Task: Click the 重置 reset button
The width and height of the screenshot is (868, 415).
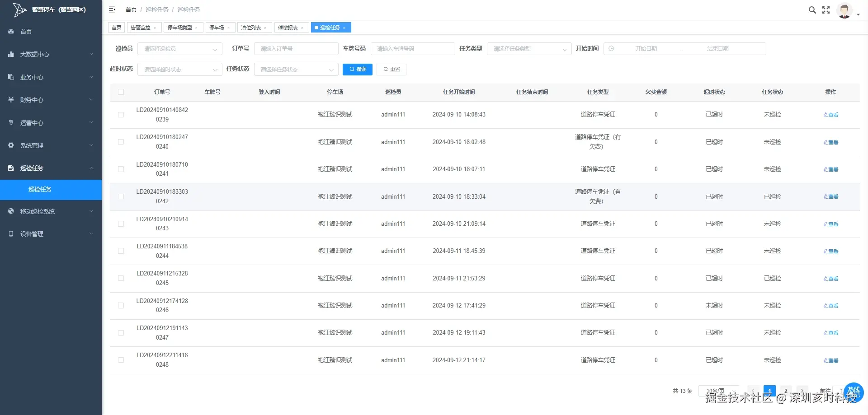Action: (392, 70)
